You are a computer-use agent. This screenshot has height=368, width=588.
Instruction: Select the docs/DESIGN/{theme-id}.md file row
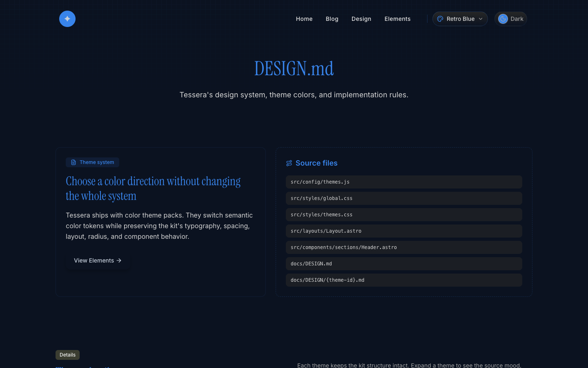[x=404, y=280]
